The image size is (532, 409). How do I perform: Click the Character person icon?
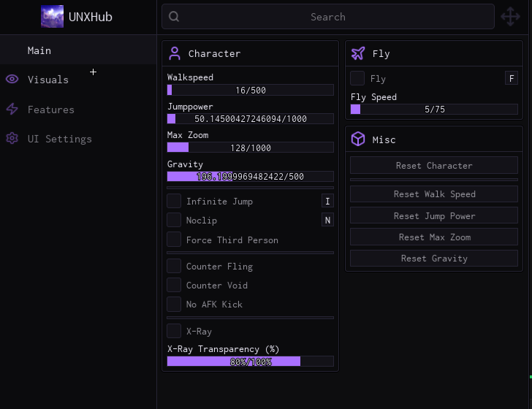pos(175,53)
